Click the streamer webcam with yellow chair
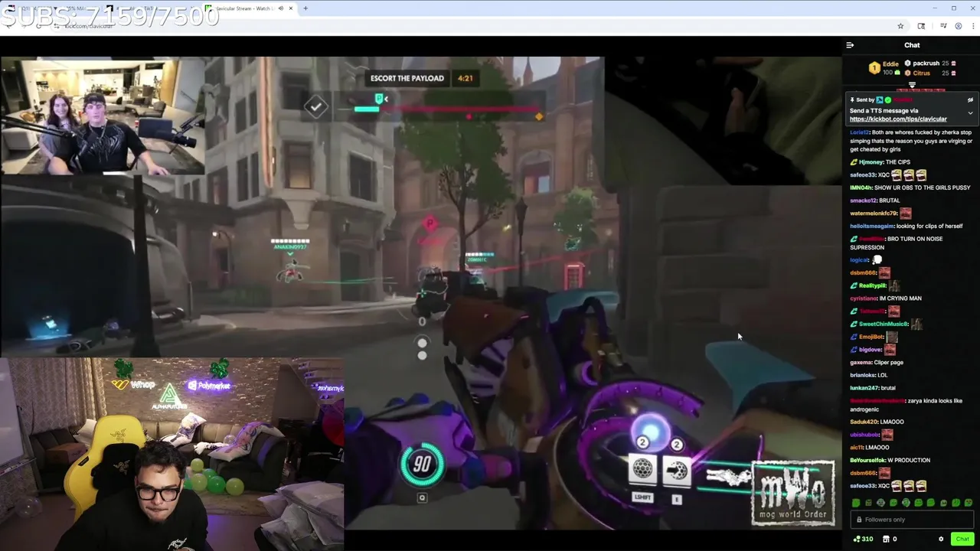The width and height of the screenshot is (980, 551). pyautogui.click(x=171, y=455)
